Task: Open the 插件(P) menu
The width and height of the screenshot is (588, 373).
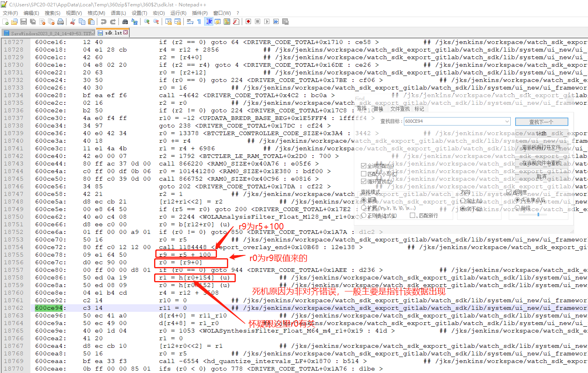Action: point(200,13)
